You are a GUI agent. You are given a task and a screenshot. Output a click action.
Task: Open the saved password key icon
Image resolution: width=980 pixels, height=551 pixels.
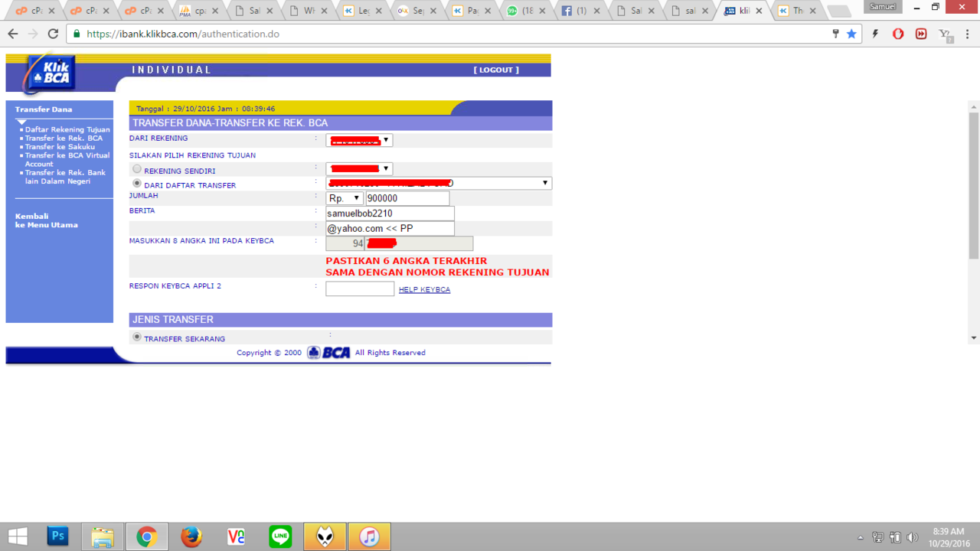(835, 34)
